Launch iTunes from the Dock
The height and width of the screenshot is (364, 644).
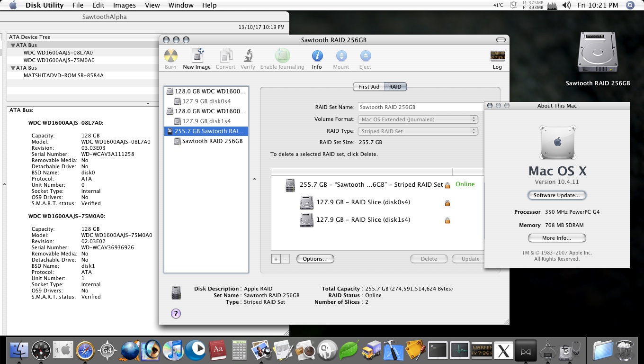point(173,351)
